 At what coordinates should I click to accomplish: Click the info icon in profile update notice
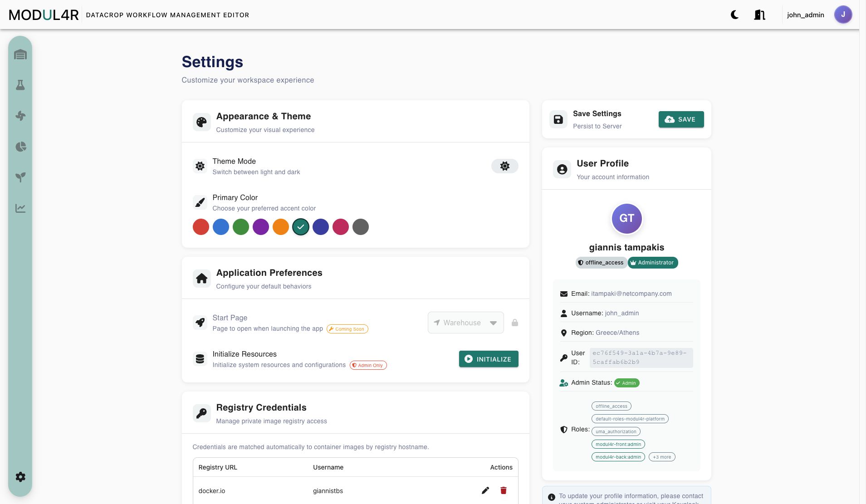coord(552,497)
